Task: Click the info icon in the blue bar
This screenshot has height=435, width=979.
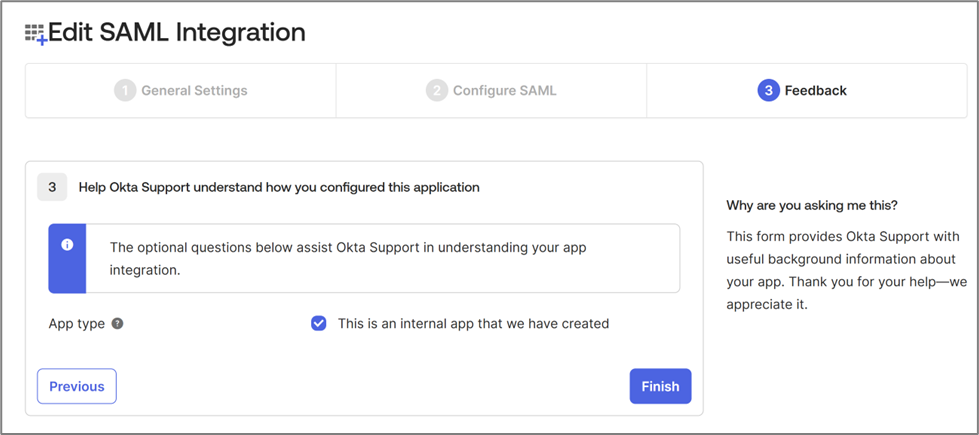Action: pyautogui.click(x=67, y=245)
